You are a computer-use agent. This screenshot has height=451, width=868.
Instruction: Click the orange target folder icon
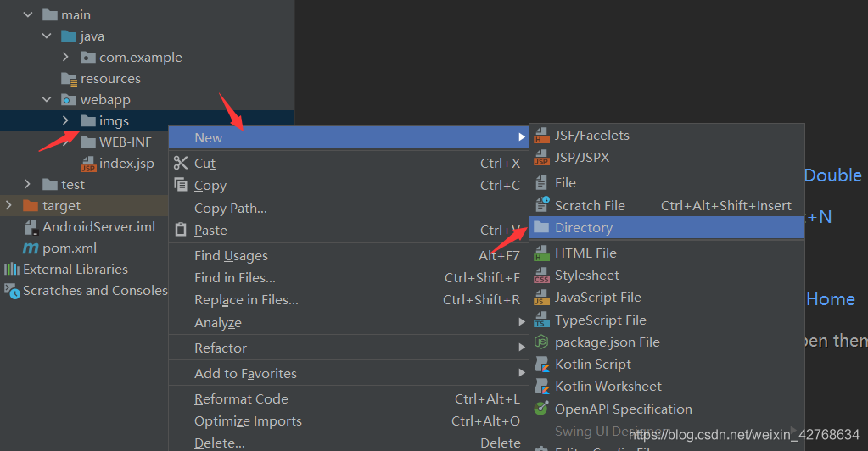coord(31,206)
